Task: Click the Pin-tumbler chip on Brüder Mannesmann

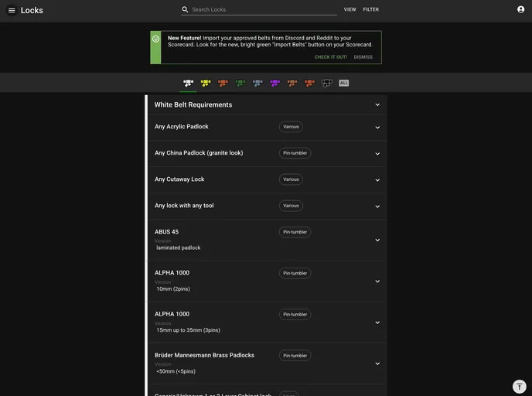Action: pos(295,355)
